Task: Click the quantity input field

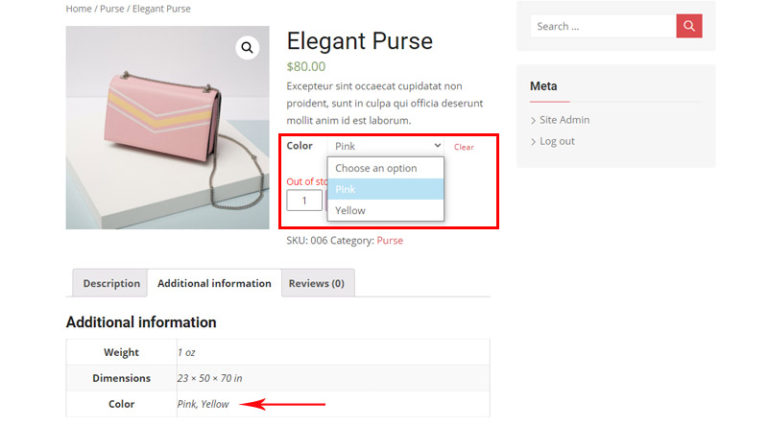Action: [304, 200]
